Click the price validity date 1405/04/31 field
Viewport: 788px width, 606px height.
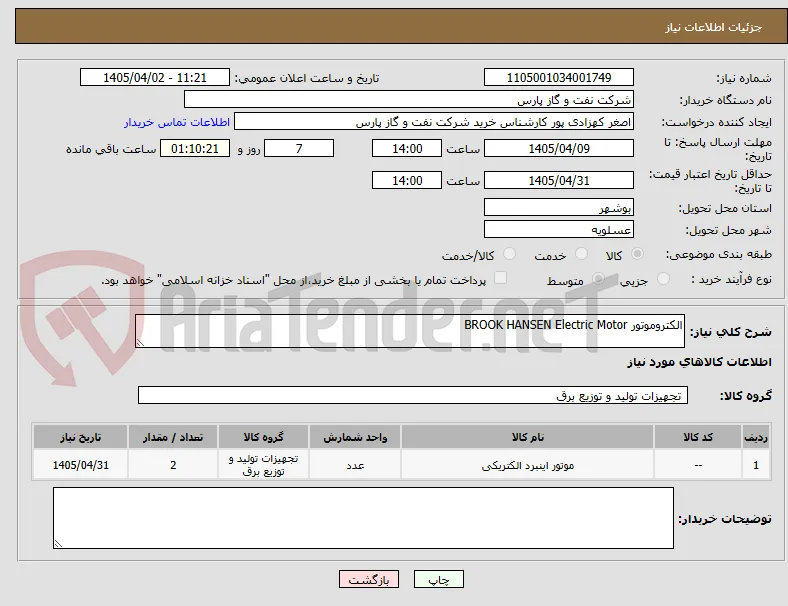click(559, 180)
